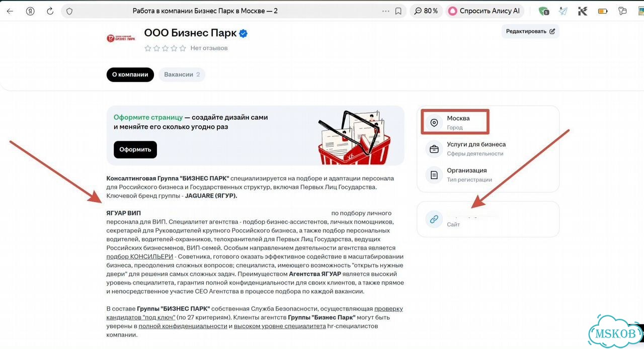The image size is (644, 349).
Task: Click the Москва city text
Action: click(458, 118)
